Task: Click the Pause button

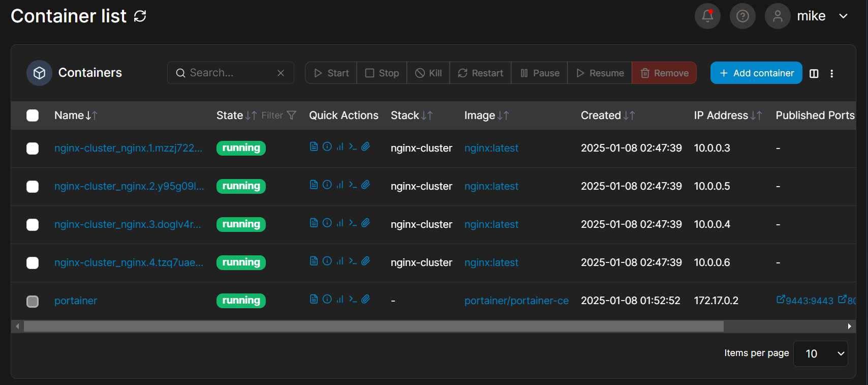Action: pyautogui.click(x=540, y=73)
